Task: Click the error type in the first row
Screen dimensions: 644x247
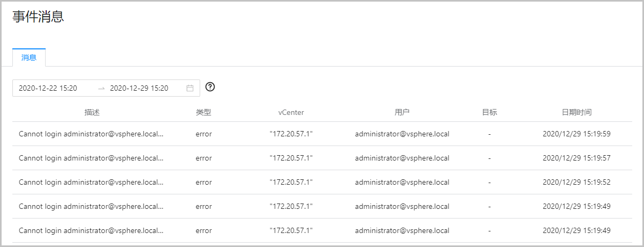Action: pos(203,134)
